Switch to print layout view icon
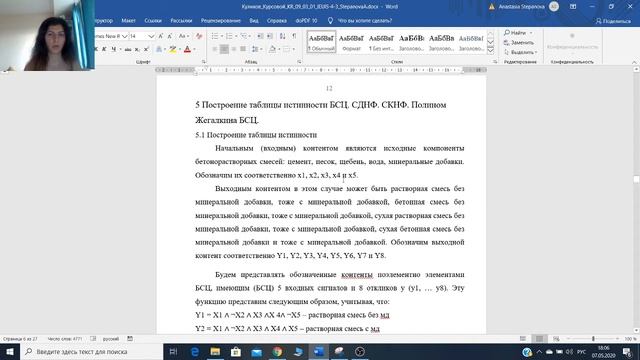 (x=540, y=339)
